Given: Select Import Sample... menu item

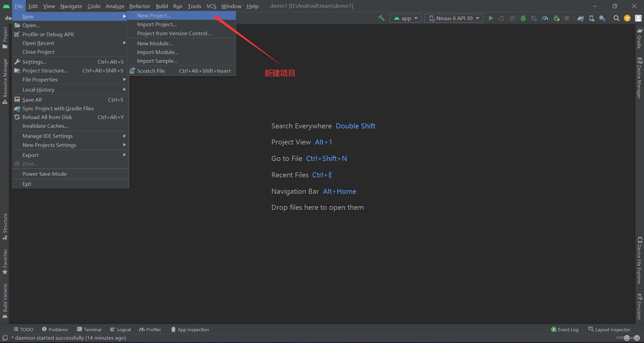Looking at the screenshot, I should (x=181, y=61).
